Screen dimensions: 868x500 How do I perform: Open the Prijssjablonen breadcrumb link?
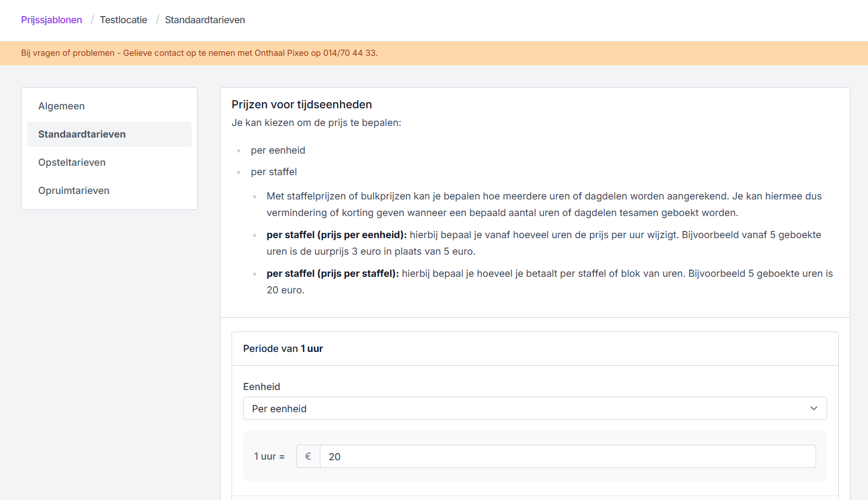(51, 20)
